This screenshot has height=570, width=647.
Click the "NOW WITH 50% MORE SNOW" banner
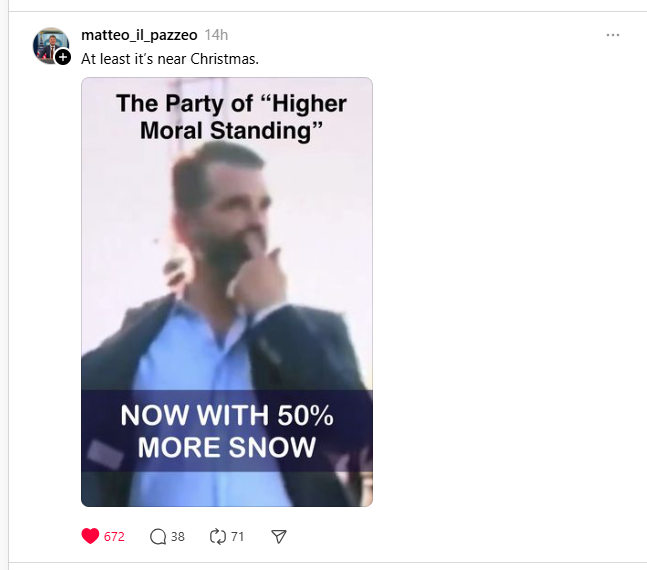227,431
